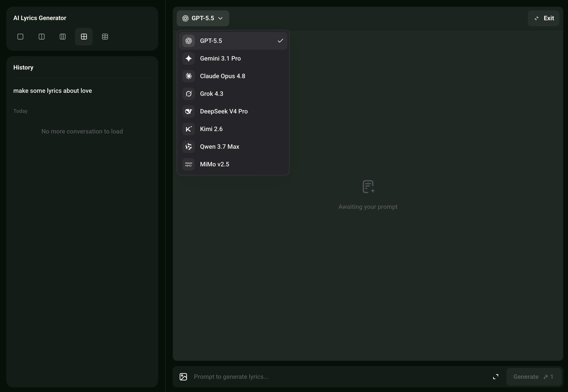Pick Kimi 2.6 from the list

tap(233, 129)
